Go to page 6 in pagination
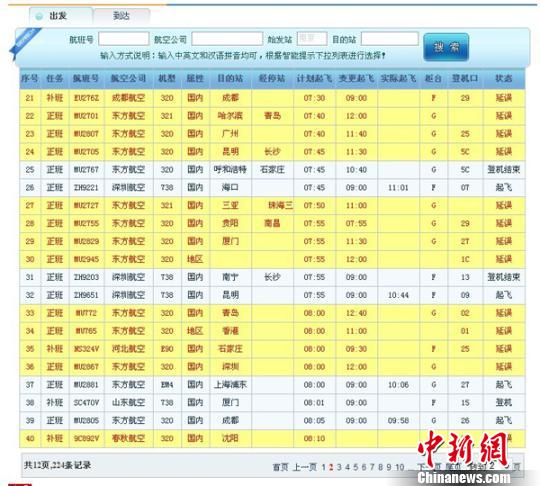Screen dimensions: 540x486 pyautogui.click(x=364, y=467)
